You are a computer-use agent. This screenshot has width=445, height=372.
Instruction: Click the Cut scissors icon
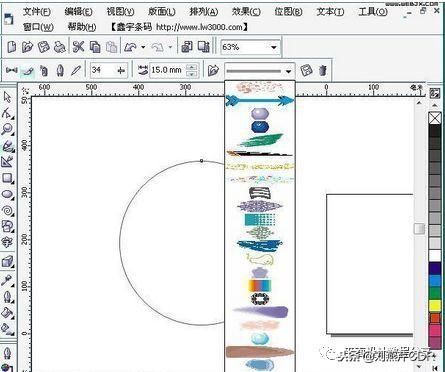click(x=78, y=47)
